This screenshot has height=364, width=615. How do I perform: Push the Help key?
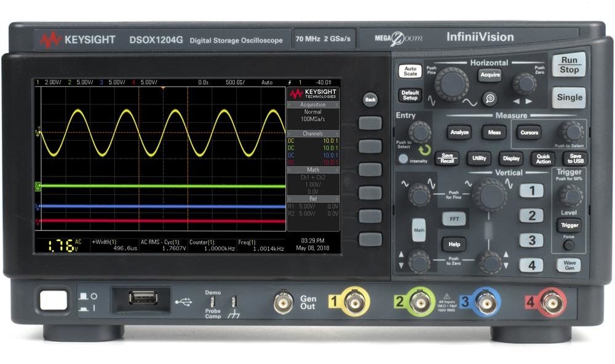pyautogui.click(x=454, y=244)
